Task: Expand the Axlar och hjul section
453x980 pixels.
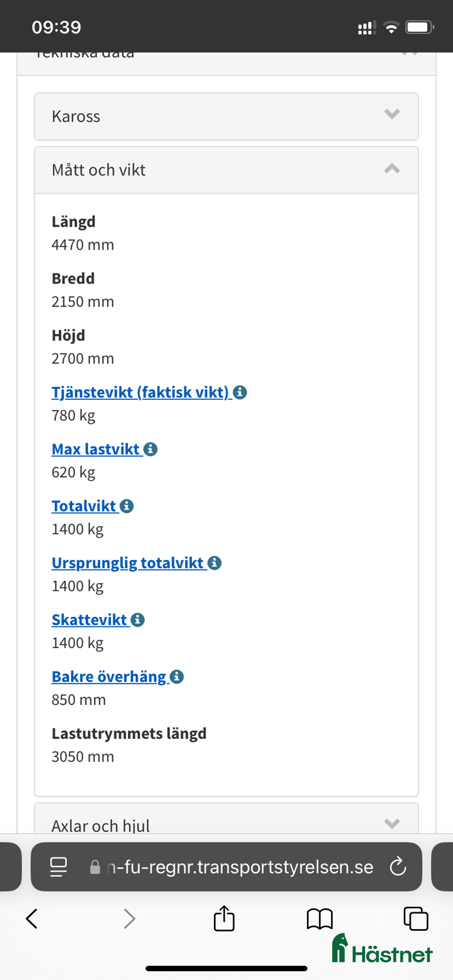Action: [x=226, y=824]
